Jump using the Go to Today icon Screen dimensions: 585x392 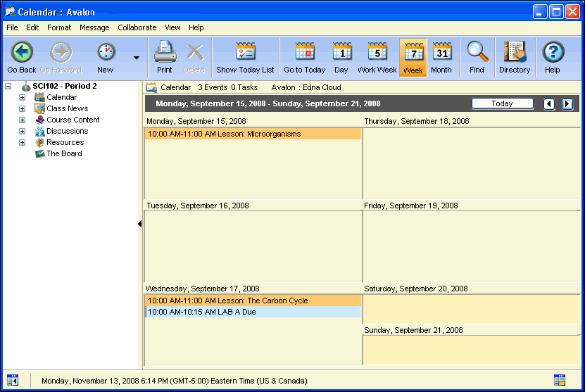(x=305, y=52)
